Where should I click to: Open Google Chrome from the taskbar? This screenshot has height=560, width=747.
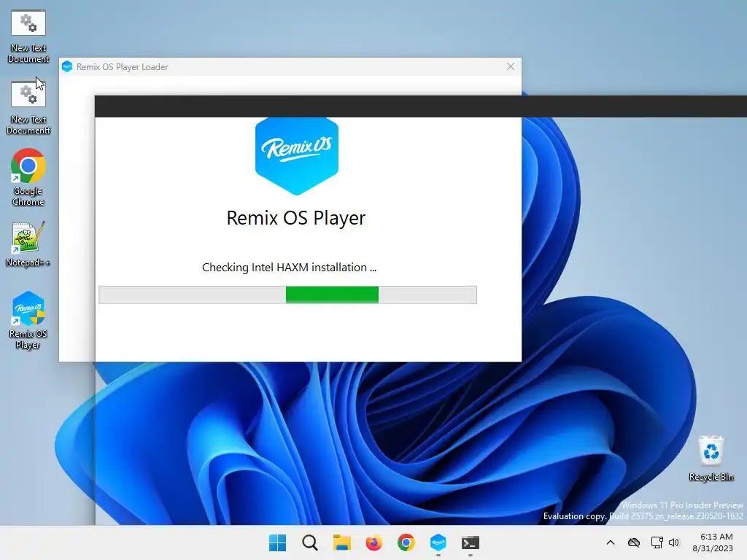tap(406, 542)
